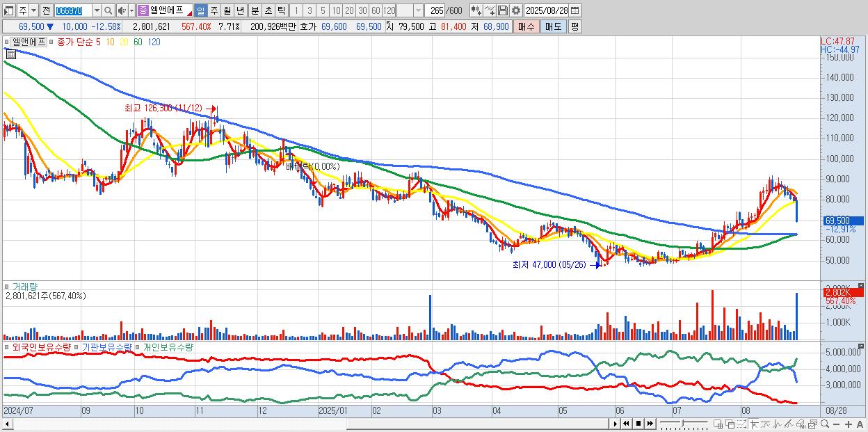Click the trend line overlay icon
The width and height of the screenshot is (868, 432).
click(766, 424)
